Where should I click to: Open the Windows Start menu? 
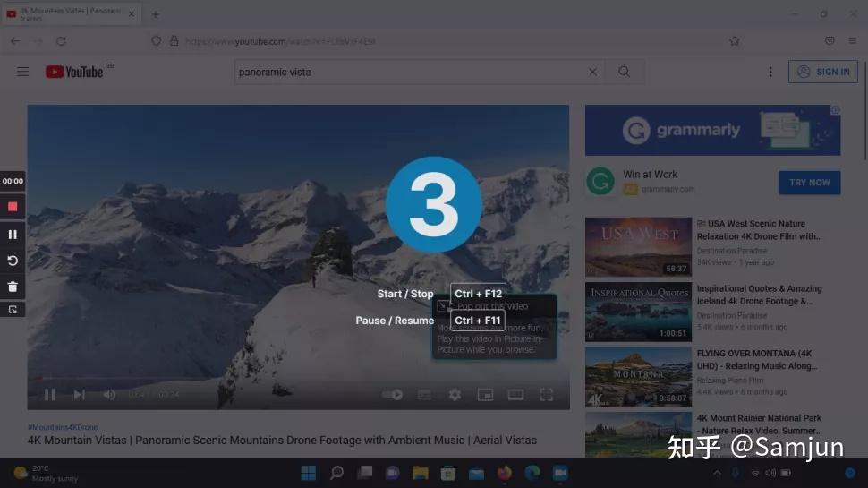click(x=309, y=473)
